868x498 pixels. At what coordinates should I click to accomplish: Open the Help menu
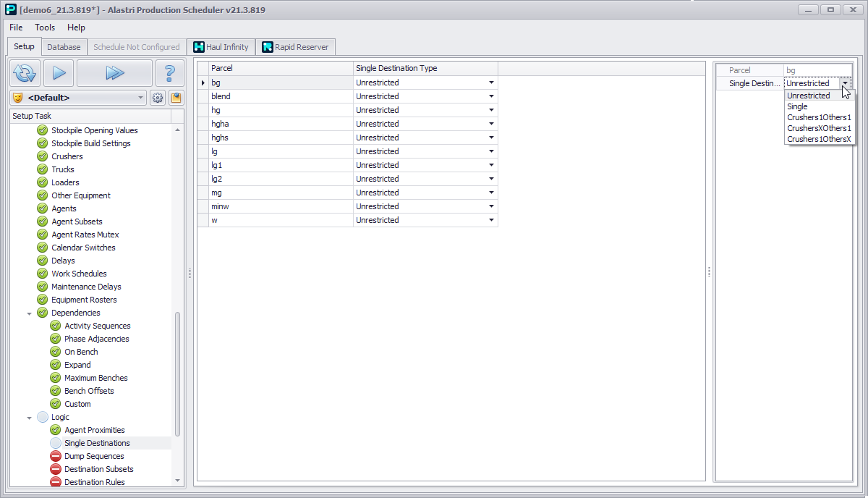click(76, 28)
